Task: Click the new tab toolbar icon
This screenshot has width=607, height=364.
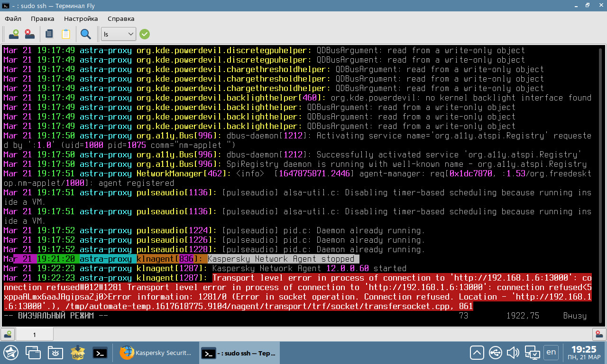Action: coord(14,34)
